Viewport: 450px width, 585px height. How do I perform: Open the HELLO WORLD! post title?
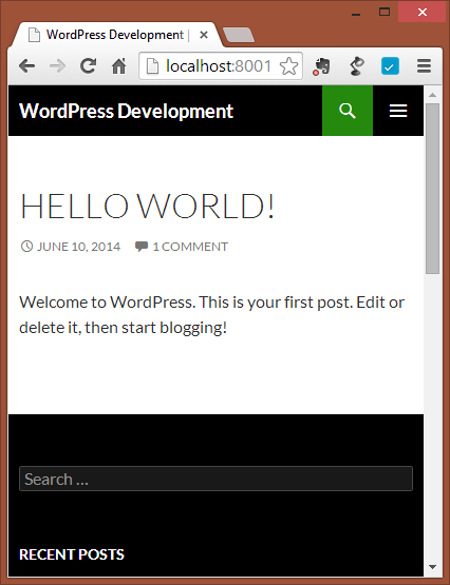point(147,206)
